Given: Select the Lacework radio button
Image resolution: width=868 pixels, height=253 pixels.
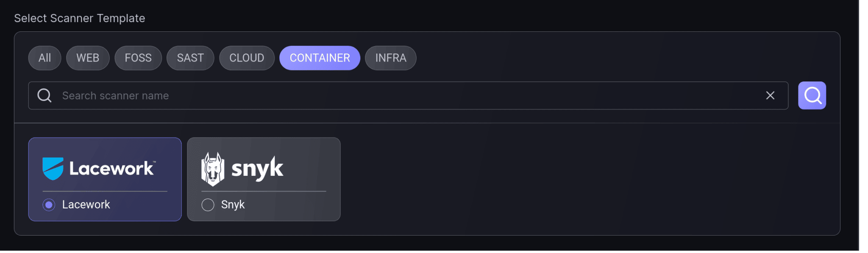Looking at the screenshot, I should (49, 205).
